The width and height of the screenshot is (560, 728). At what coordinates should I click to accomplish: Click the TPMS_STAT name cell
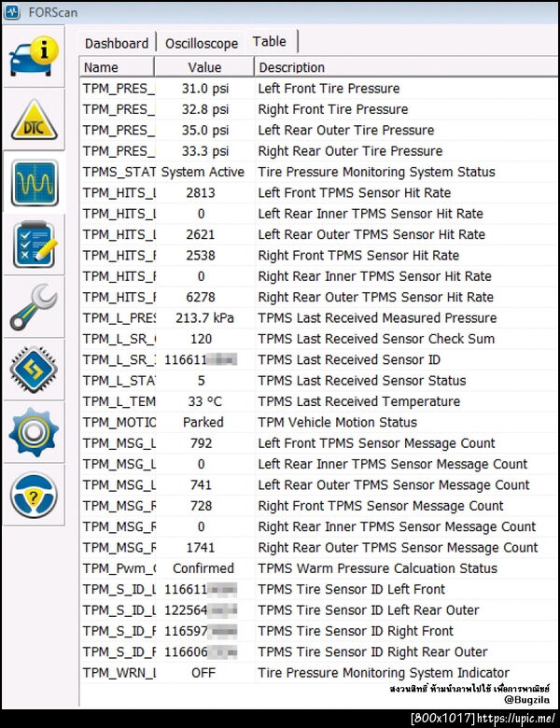pyautogui.click(x=119, y=172)
